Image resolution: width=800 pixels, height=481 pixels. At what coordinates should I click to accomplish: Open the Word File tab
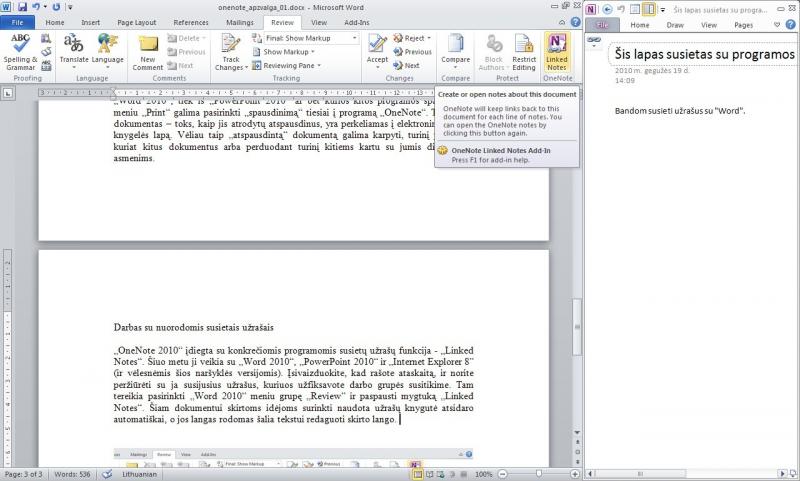17,22
